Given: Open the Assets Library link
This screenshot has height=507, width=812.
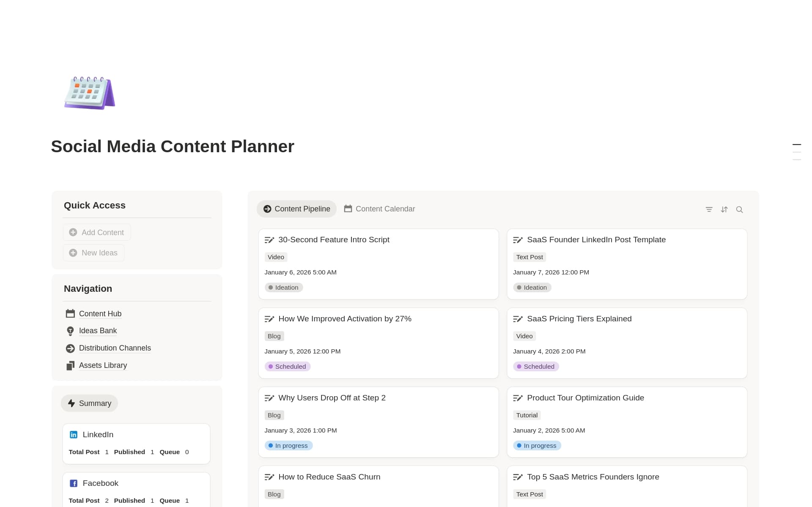Looking at the screenshot, I should [x=103, y=366].
